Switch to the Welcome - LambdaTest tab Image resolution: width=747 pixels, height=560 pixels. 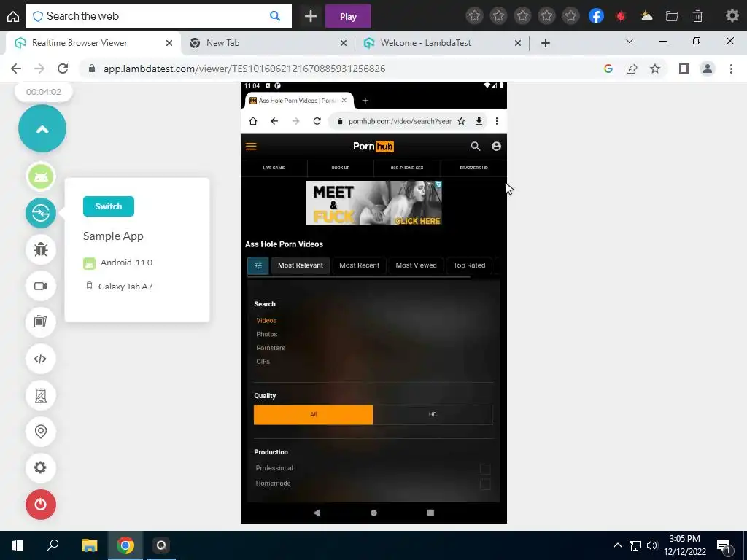click(x=441, y=43)
